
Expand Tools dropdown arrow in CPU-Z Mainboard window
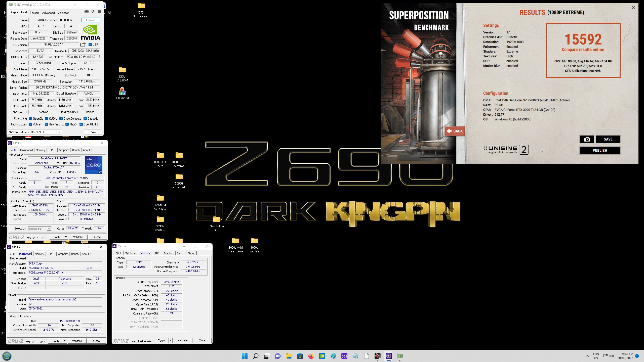(x=65, y=341)
